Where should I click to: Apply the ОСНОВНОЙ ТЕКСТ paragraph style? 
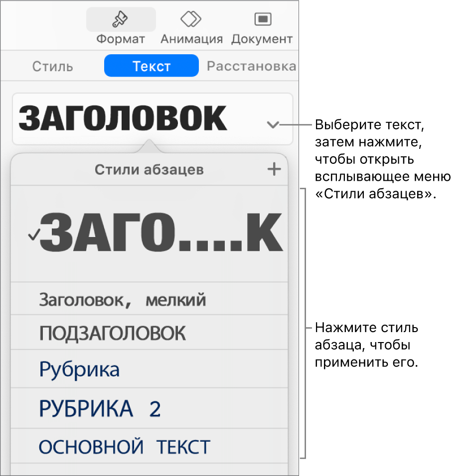(x=149, y=446)
